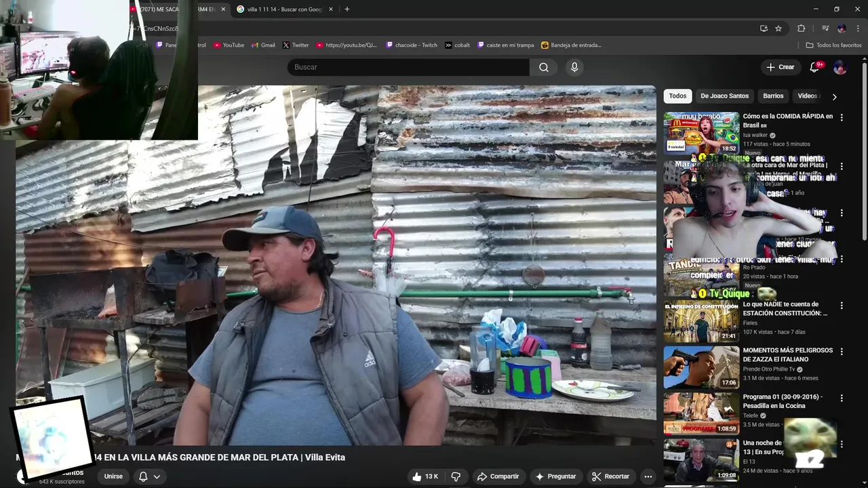Click the Compartir button
This screenshot has height=488, width=868.
pos(498,476)
